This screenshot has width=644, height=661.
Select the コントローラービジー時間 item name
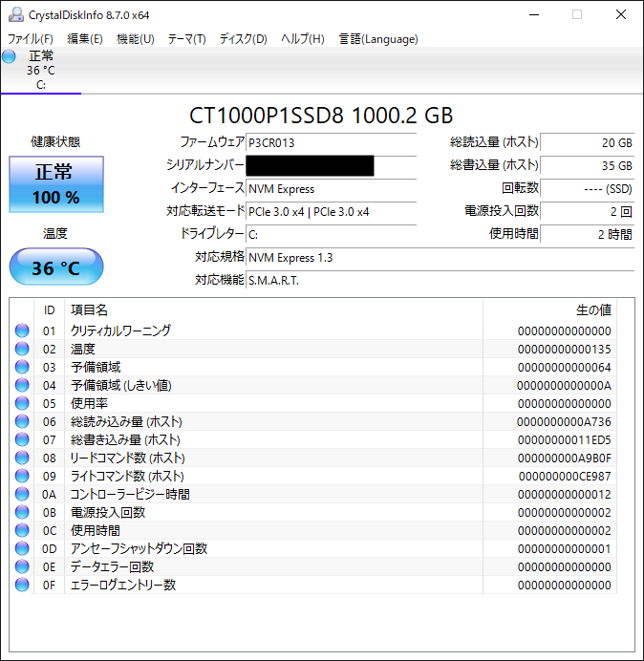(x=130, y=494)
